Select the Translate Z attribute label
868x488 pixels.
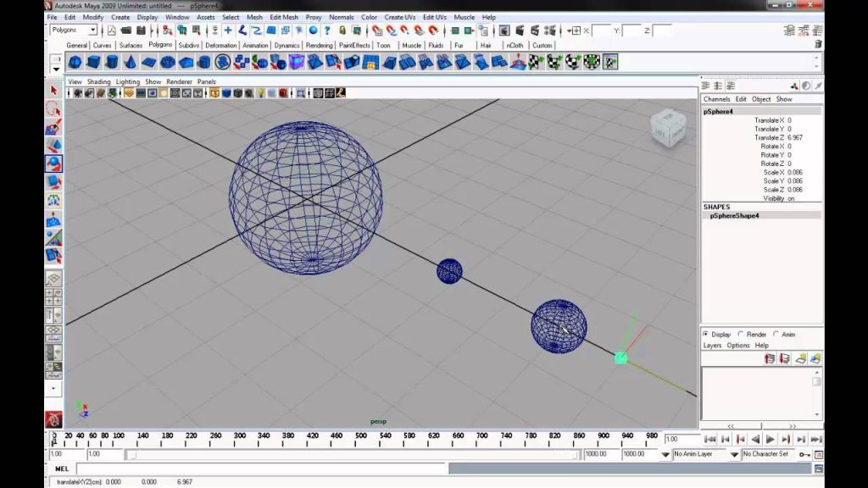pos(769,137)
